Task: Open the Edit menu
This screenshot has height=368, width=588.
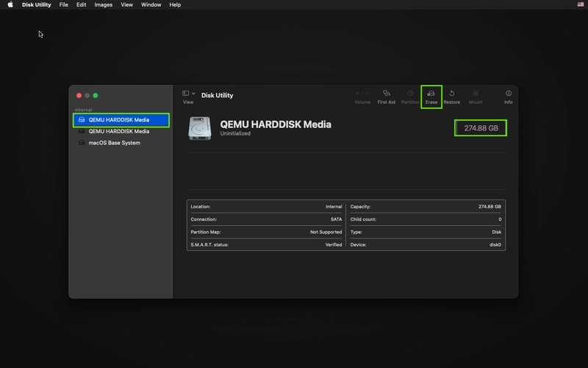Action: tap(82, 4)
